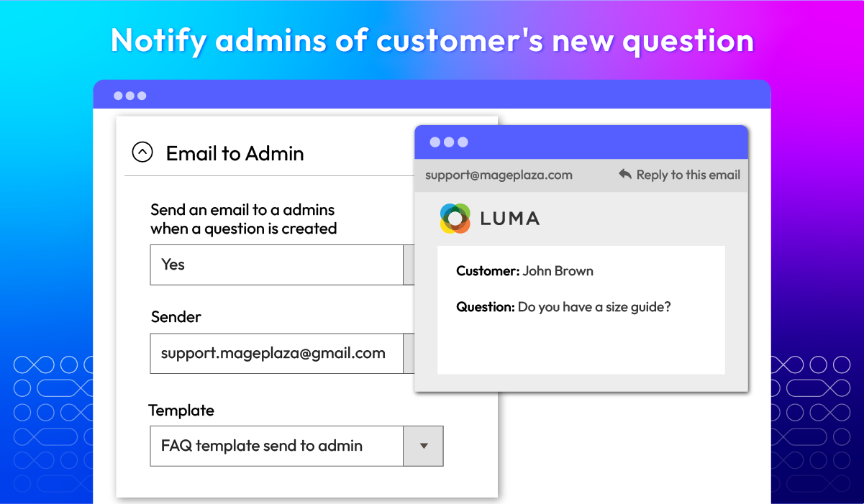Collapse the Email to Admin section chevron
Image resolution: width=864 pixels, height=504 pixels.
coord(142,152)
